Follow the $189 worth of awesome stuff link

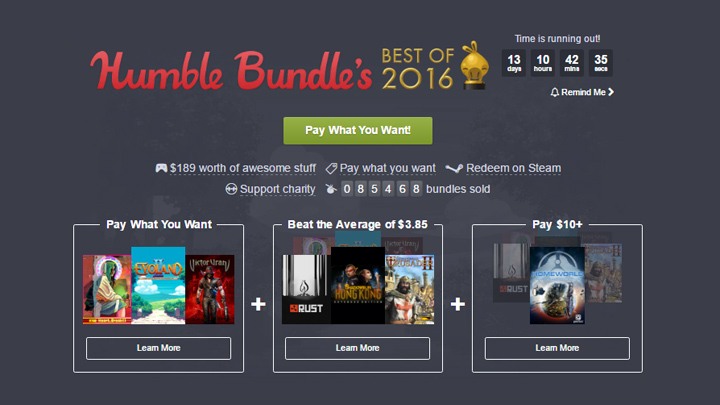pos(243,169)
